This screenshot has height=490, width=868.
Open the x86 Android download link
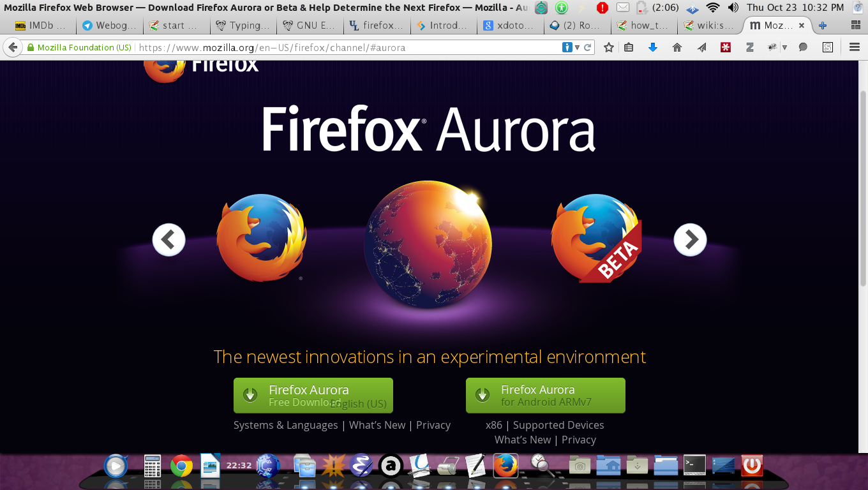tap(494, 425)
